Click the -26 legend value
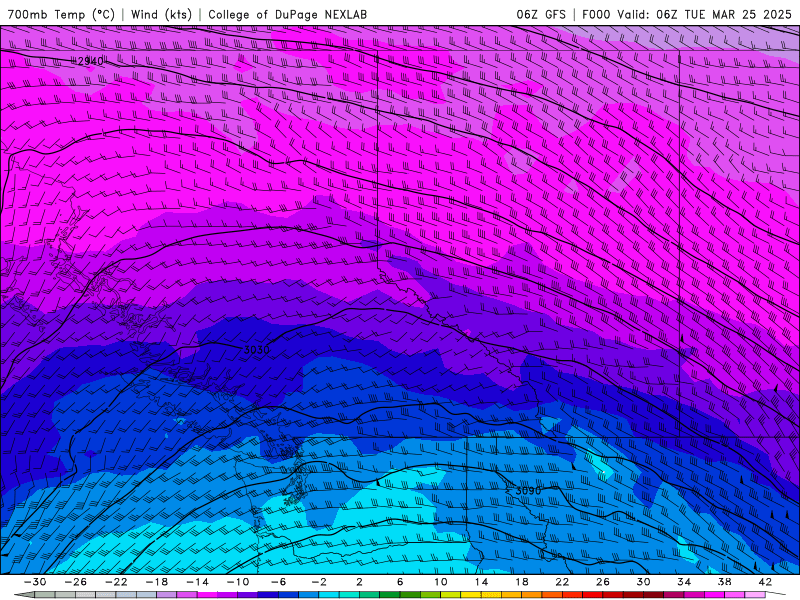The height and width of the screenshot is (600, 800). click(x=76, y=582)
